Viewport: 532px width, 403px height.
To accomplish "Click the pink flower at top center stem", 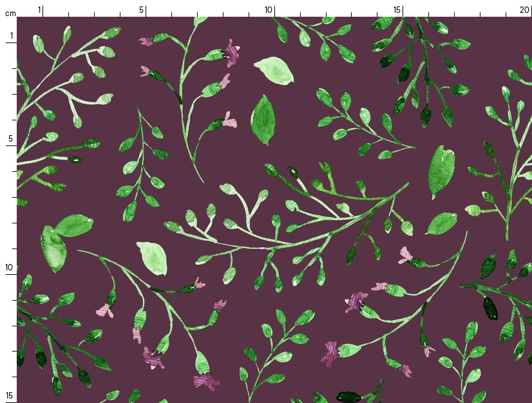I will (230, 53).
